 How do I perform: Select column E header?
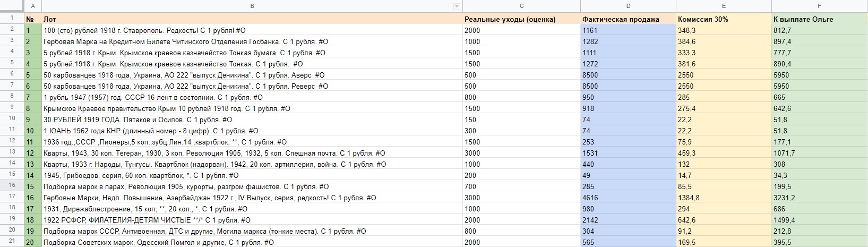coord(724,6)
